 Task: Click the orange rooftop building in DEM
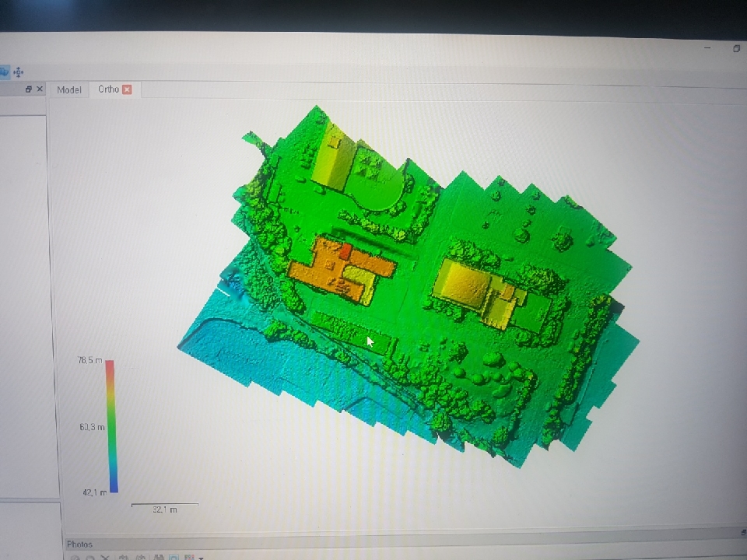click(341, 270)
